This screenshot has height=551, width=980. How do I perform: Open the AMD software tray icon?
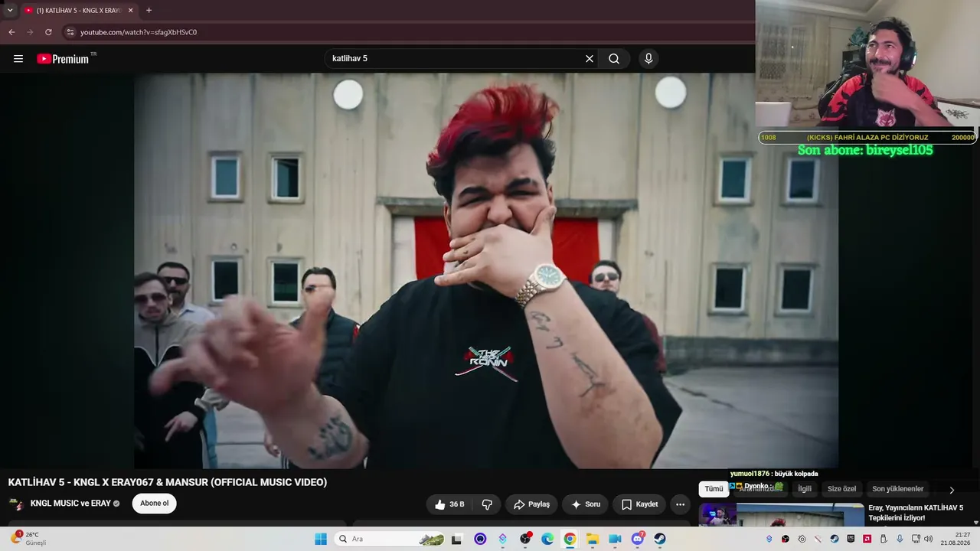(867, 539)
